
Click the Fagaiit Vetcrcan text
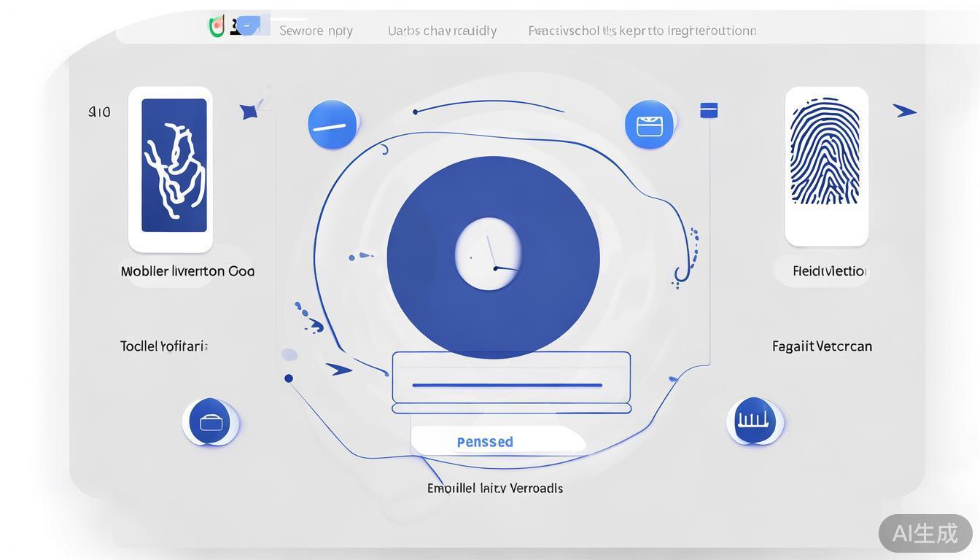(822, 346)
